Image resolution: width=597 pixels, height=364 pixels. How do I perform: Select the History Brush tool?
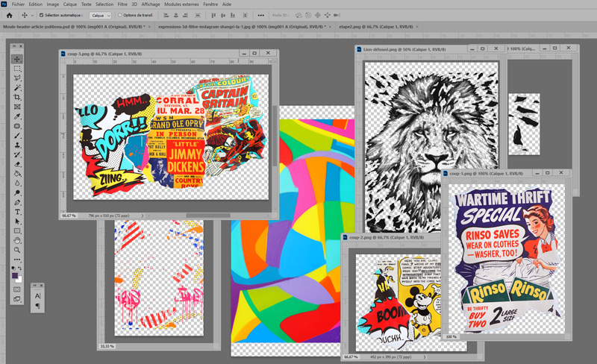17,154
